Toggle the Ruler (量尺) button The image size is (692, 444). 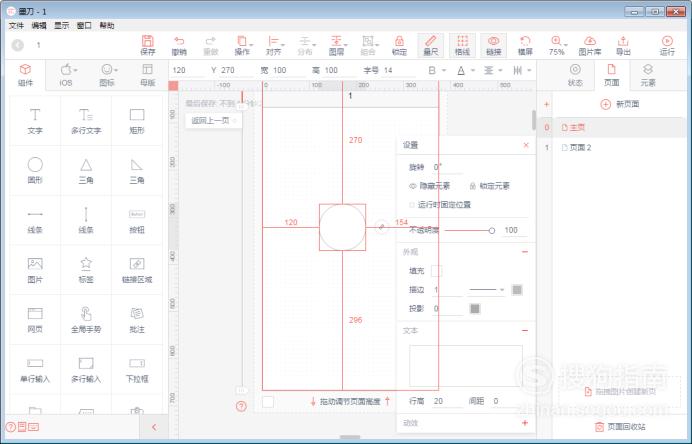point(431,45)
